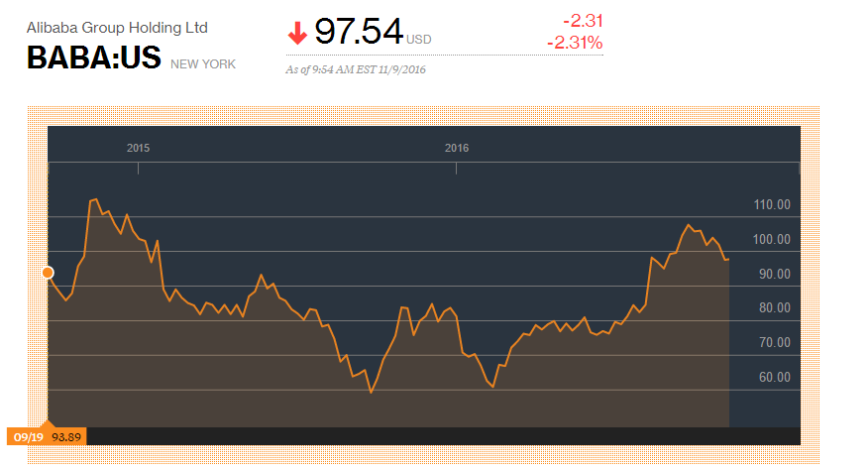Click the 93.89 tooltip price value
The height and width of the screenshot is (470, 868).
(66, 437)
